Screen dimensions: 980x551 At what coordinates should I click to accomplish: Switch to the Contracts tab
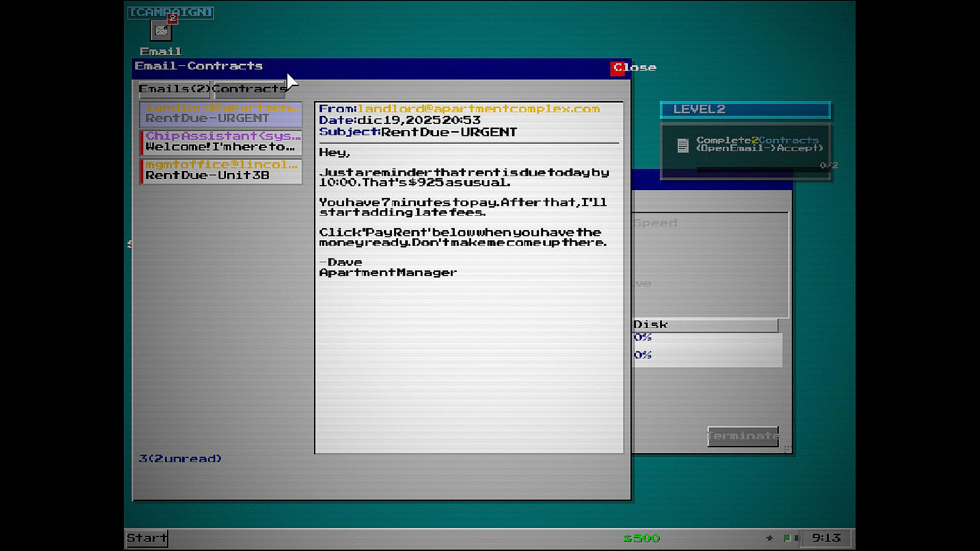pos(249,89)
